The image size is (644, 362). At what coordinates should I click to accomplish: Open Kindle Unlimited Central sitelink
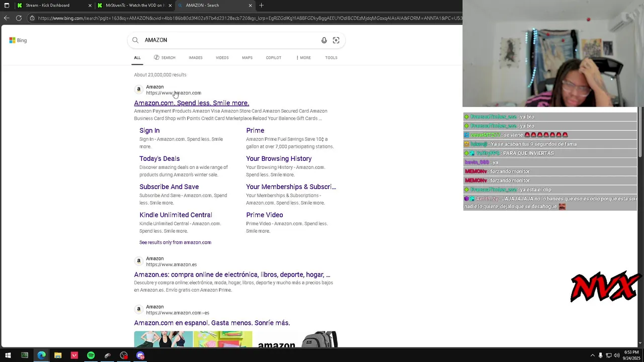tap(176, 215)
